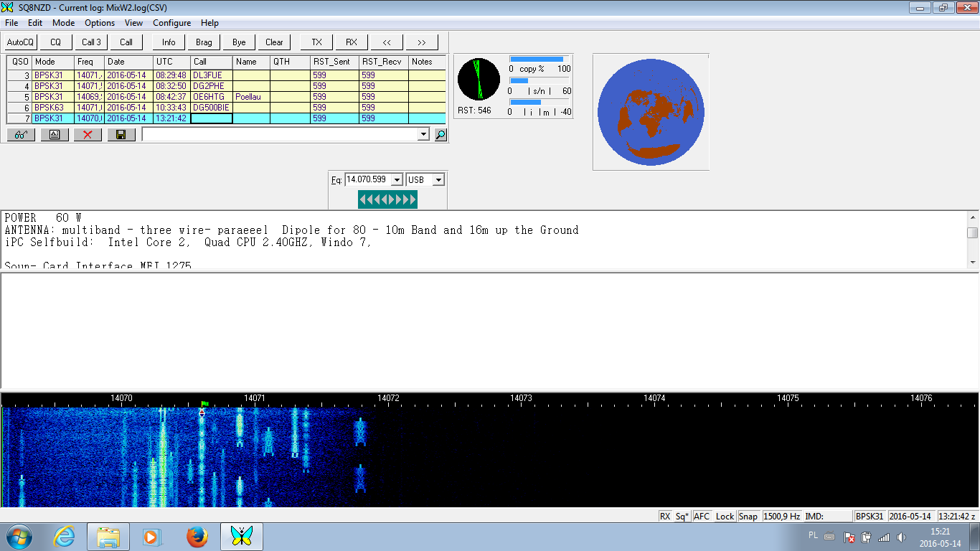This screenshot has height=551, width=980.
Task: Click the QSO card details icon
Action: [55, 135]
